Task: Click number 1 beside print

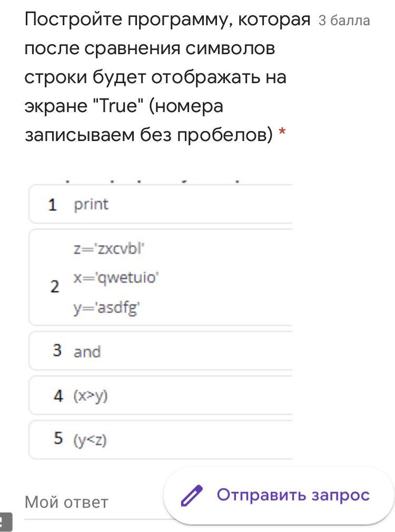Action: tap(52, 205)
